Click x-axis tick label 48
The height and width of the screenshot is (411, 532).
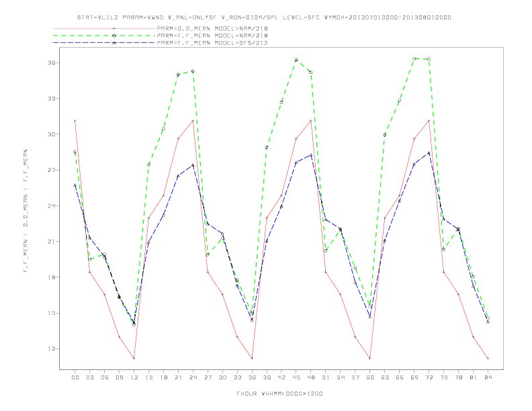click(x=311, y=377)
